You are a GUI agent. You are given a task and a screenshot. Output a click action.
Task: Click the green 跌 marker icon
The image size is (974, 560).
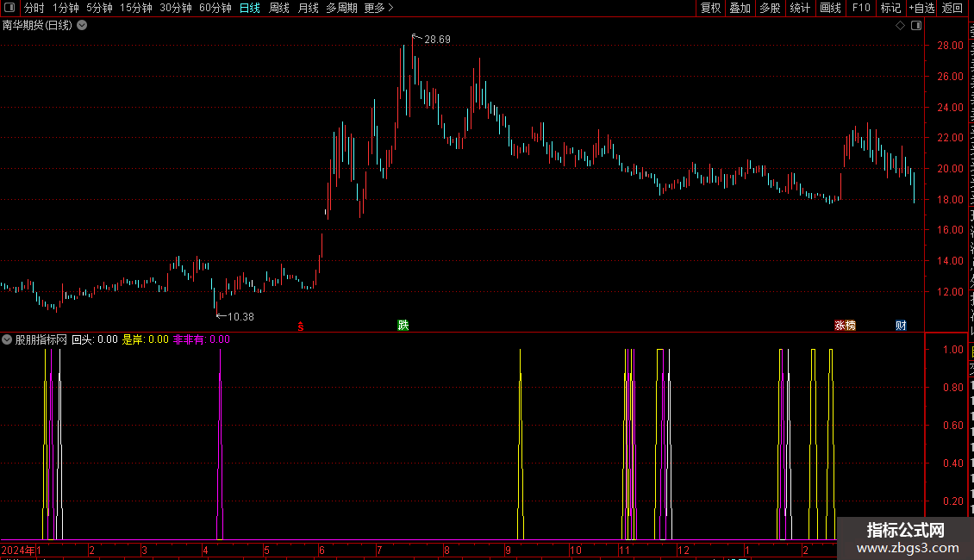pos(403,326)
